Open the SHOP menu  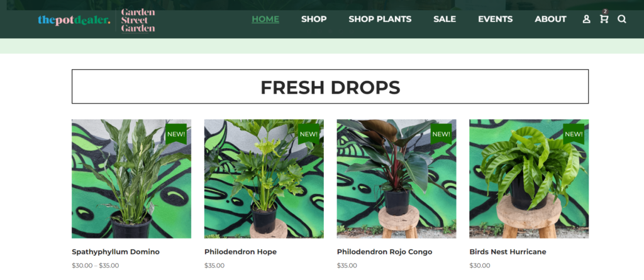[314, 19]
